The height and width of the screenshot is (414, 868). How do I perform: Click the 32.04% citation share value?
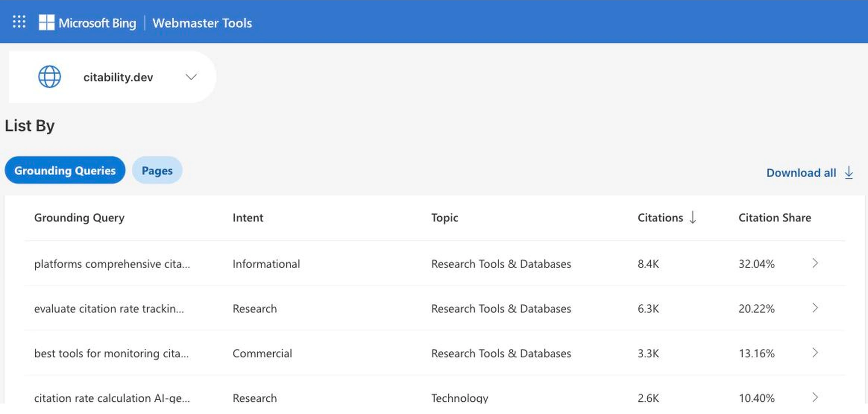tap(757, 264)
